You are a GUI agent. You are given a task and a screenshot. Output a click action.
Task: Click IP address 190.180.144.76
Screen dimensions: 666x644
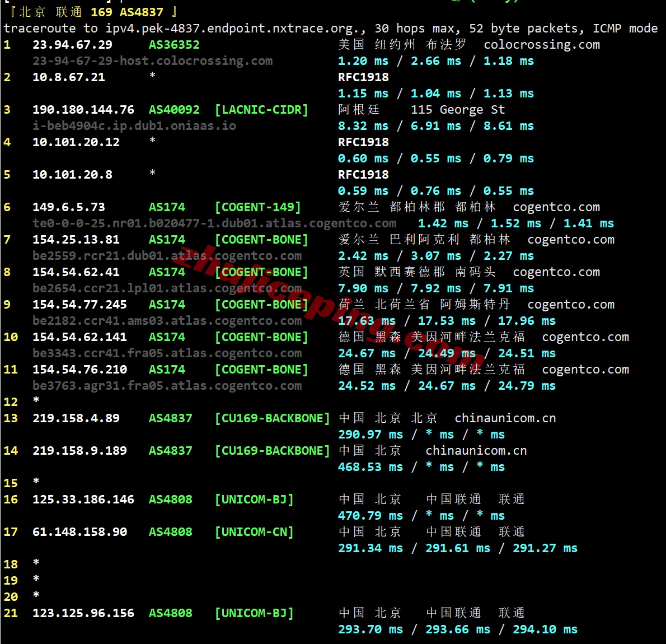pyautogui.click(x=83, y=110)
